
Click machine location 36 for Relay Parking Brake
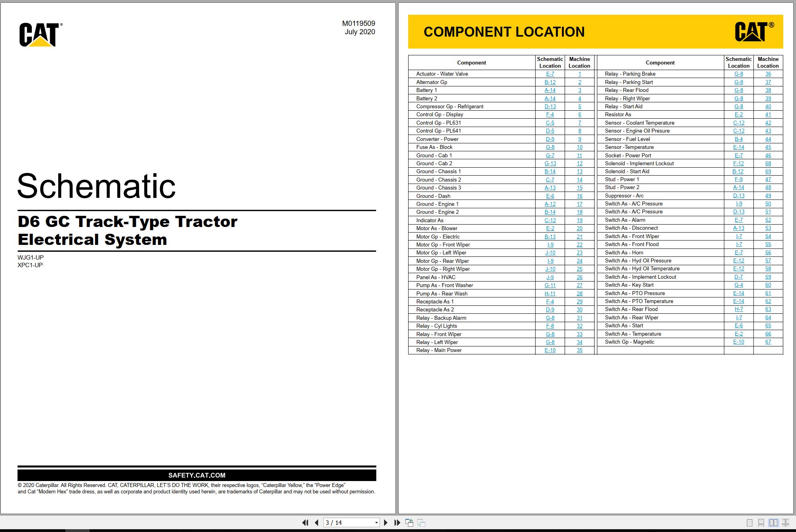pos(768,74)
